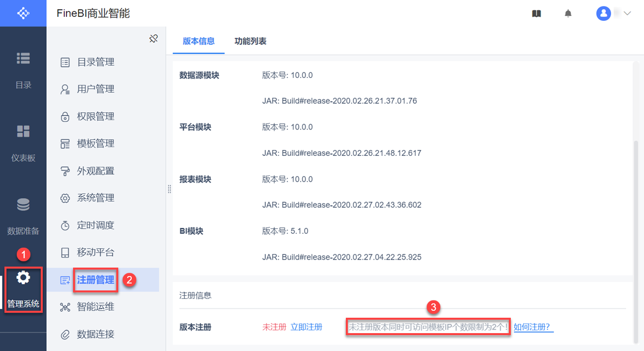
Task: Click the 权限管理 lock icon
Action: [x=65, y=117]
